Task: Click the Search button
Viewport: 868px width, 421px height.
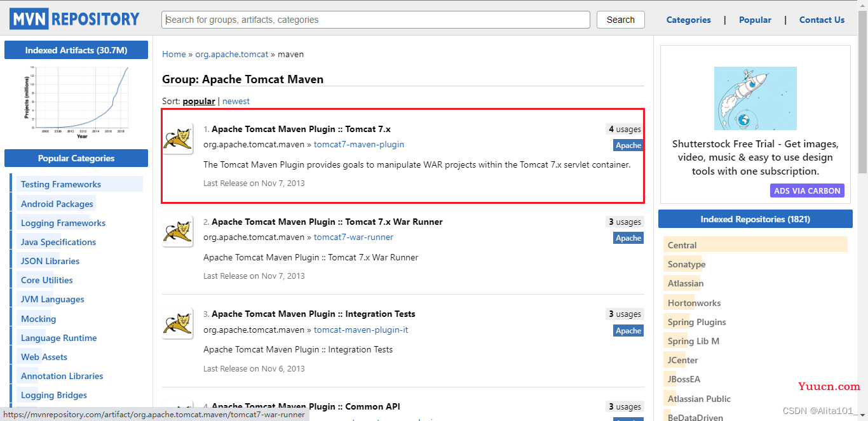Action: click(x=621, y=20)
